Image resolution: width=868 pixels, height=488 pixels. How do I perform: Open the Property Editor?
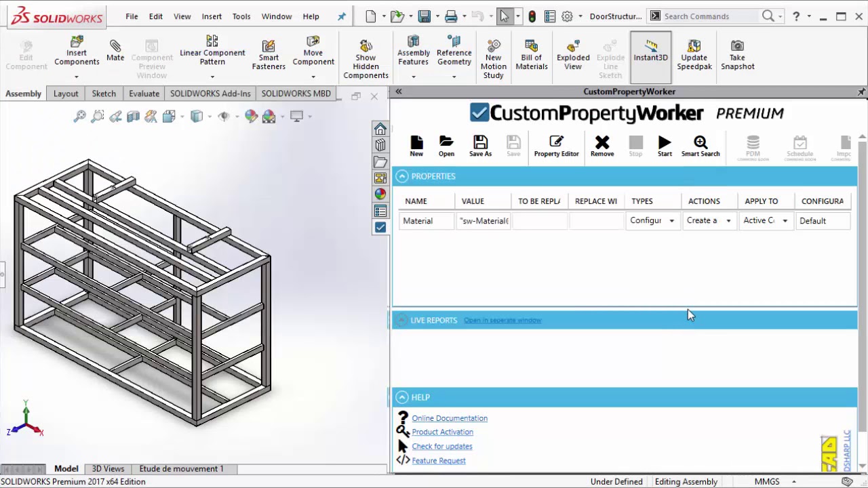click(556, 146)
